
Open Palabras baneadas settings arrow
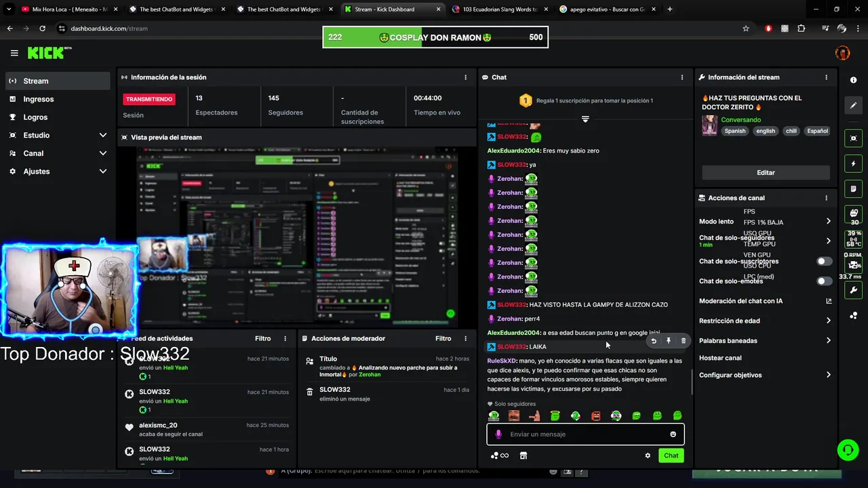click(828, 340)
